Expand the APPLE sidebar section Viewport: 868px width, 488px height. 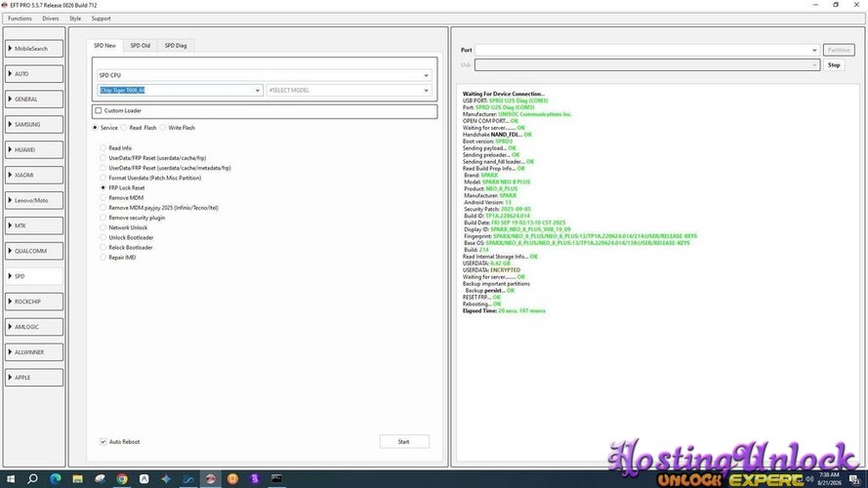pos(34,378)
